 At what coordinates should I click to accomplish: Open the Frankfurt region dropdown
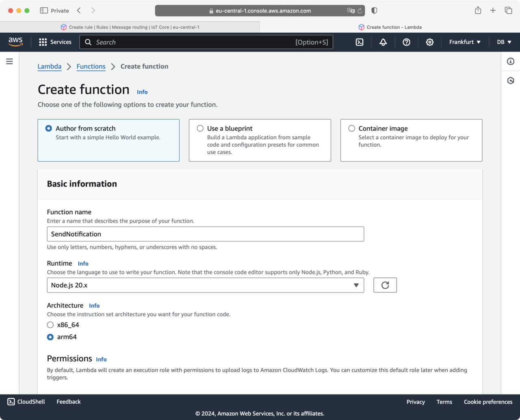pyautogui.click(x=465, y=42)
